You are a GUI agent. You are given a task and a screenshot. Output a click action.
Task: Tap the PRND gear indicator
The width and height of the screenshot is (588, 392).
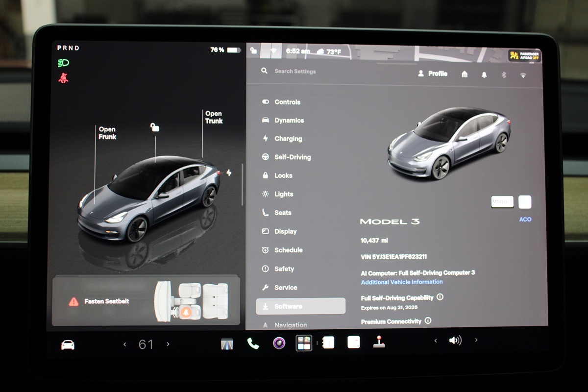click(68, 48)
